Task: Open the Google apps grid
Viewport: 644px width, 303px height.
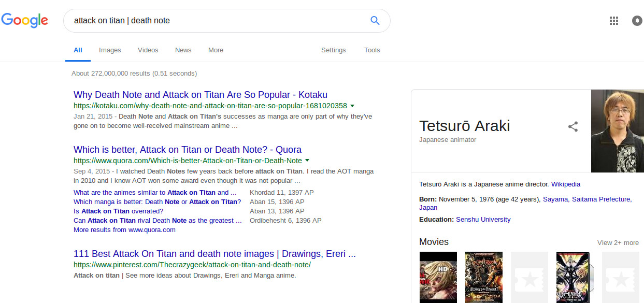Action: (614, 21)
